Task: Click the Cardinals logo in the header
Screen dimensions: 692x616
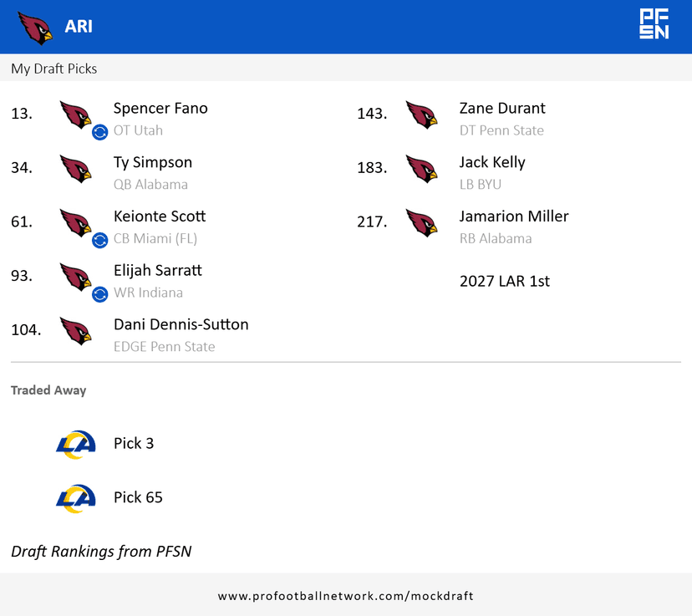Action: (x=35, y=27)
